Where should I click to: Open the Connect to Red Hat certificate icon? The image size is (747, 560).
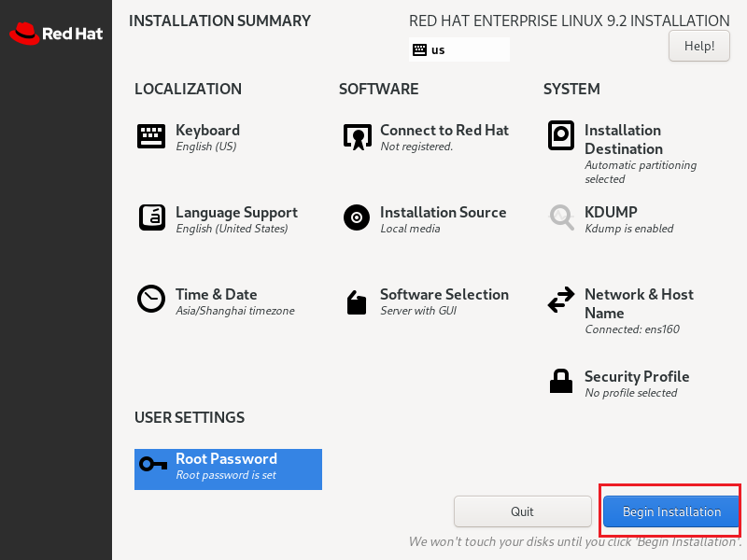(x=358, y=137)
